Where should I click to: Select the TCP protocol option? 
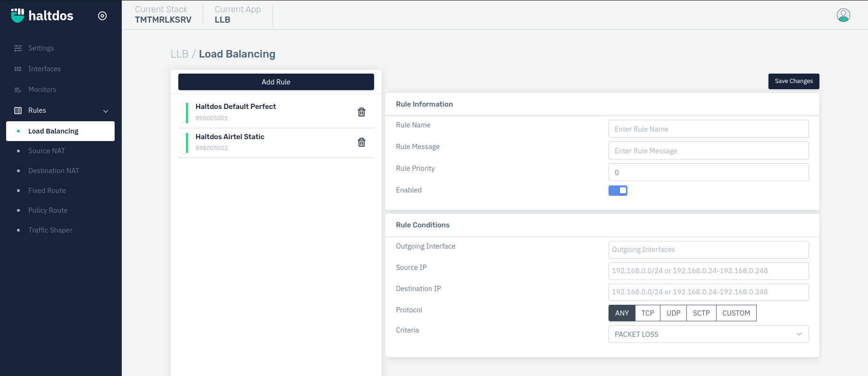pos(648,313)
